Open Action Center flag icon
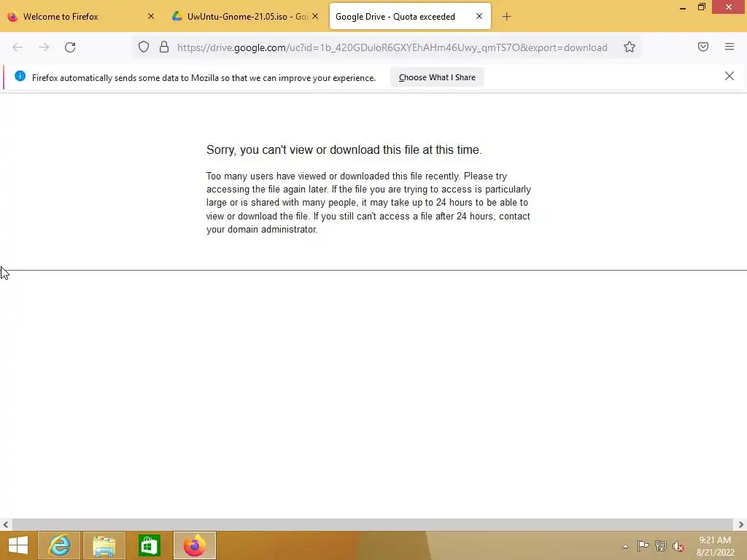 (643, 546)
